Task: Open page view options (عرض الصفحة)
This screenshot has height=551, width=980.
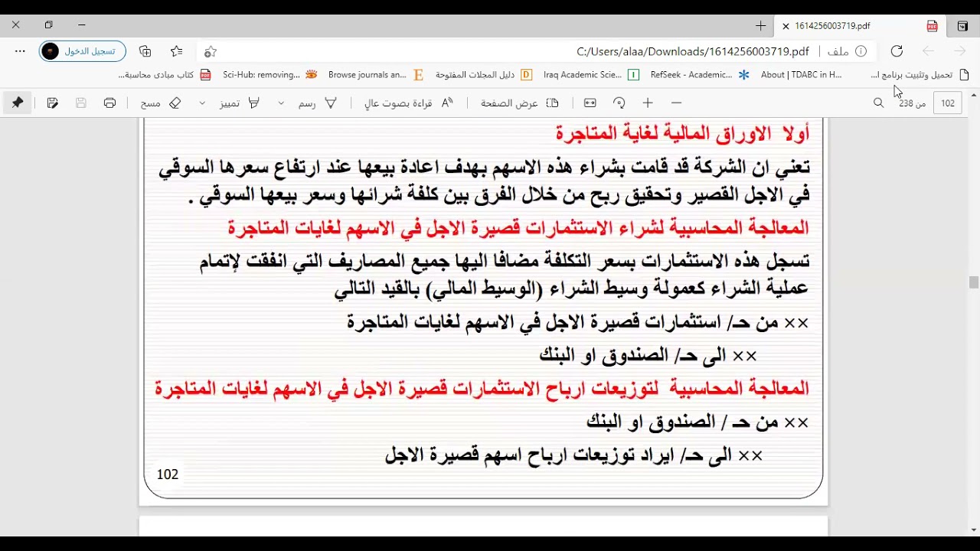Action: click(x=520, y=103)
